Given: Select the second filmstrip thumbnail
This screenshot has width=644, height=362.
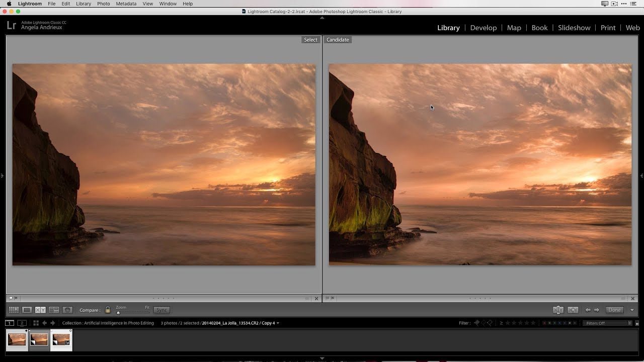Looking at the screenshot, I should click(x=39, y=340).
